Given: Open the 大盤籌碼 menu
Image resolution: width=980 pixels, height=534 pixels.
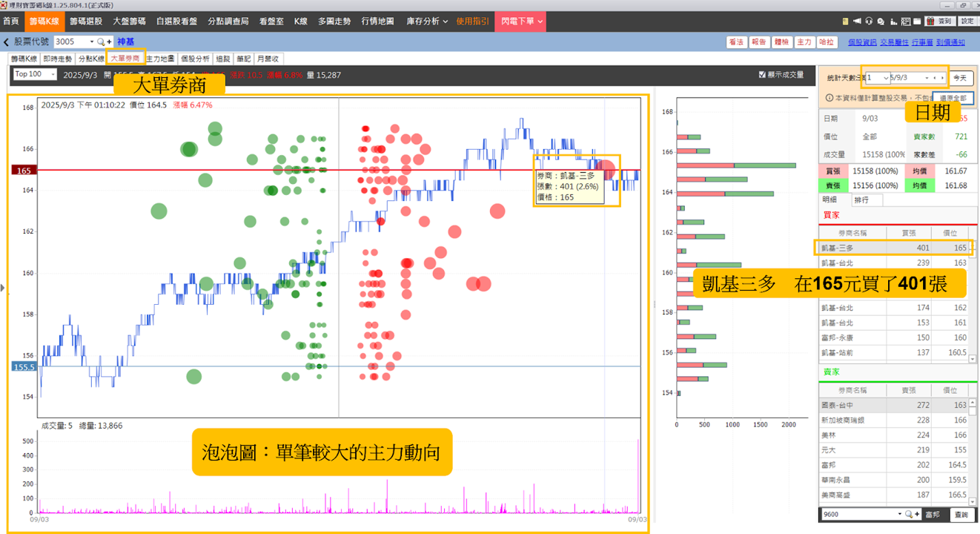Looking at the screenshot, I should point(129,22).
